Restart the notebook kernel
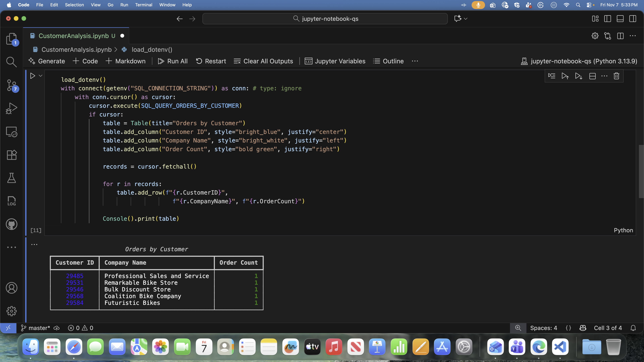The image size is (644, 362). (x=211, y=61)
